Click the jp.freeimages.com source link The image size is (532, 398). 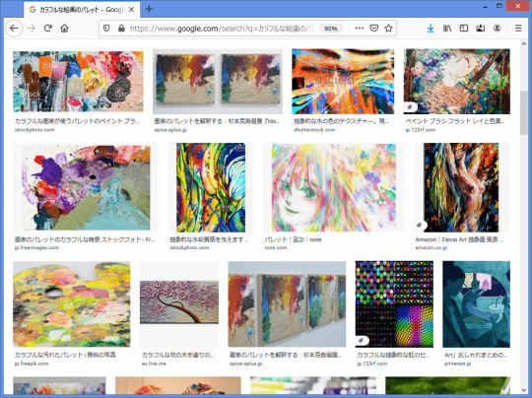[36, 247]
